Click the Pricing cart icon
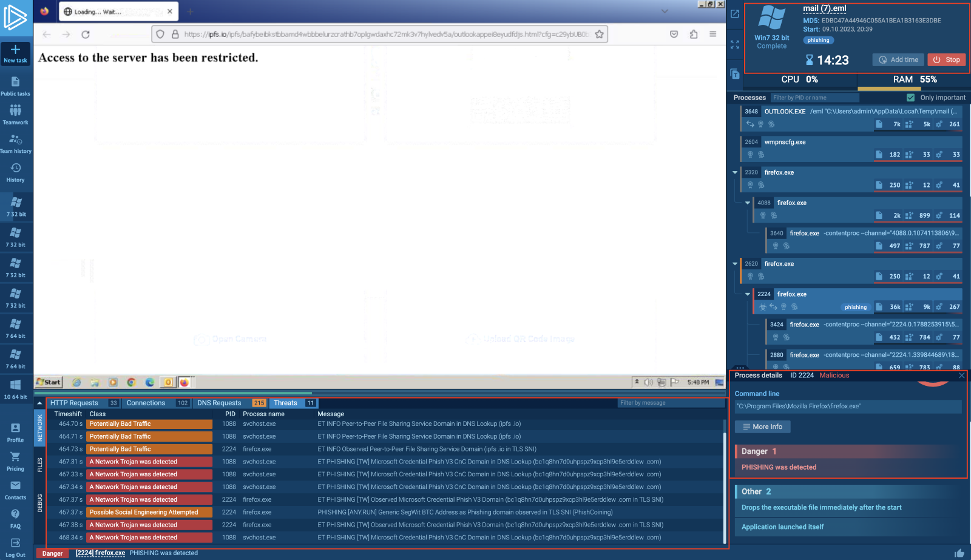The height and width of the screenshot is (560, 971). 16,457
